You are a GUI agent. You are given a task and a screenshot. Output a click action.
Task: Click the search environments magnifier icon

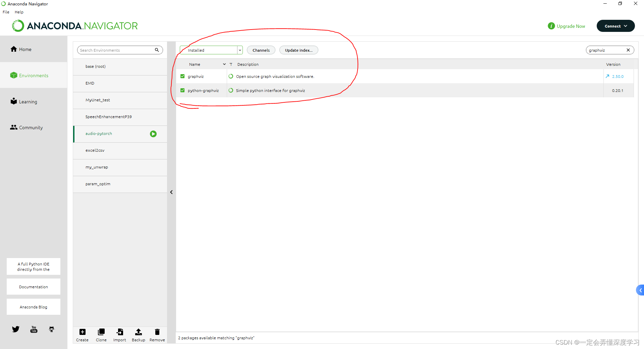[x=157, y=50]
